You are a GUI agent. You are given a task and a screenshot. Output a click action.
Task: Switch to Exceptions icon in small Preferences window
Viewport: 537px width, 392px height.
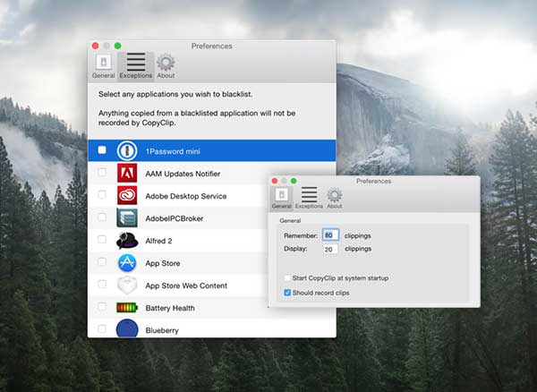click(x=309, y=195)
